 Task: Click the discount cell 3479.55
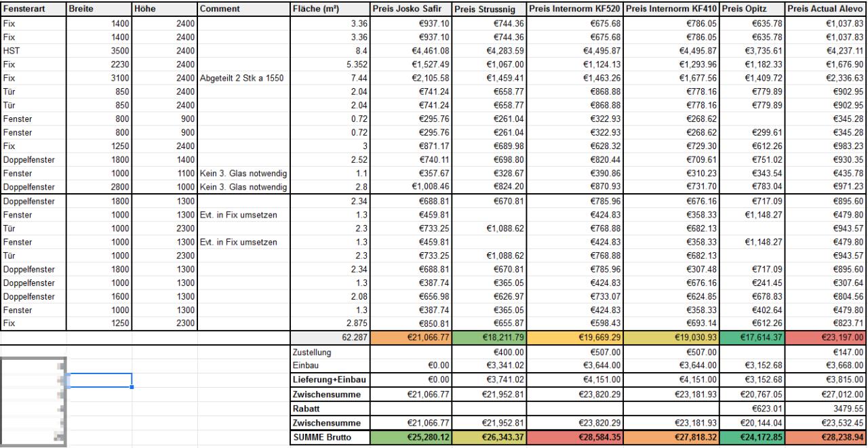click(x=827, y=409)
